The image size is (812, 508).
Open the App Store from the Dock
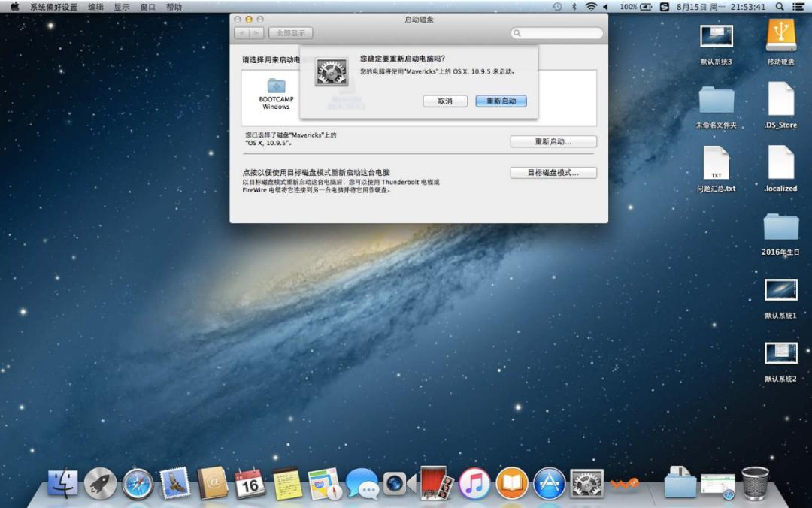pyautogui.click(x=547, y=483)
